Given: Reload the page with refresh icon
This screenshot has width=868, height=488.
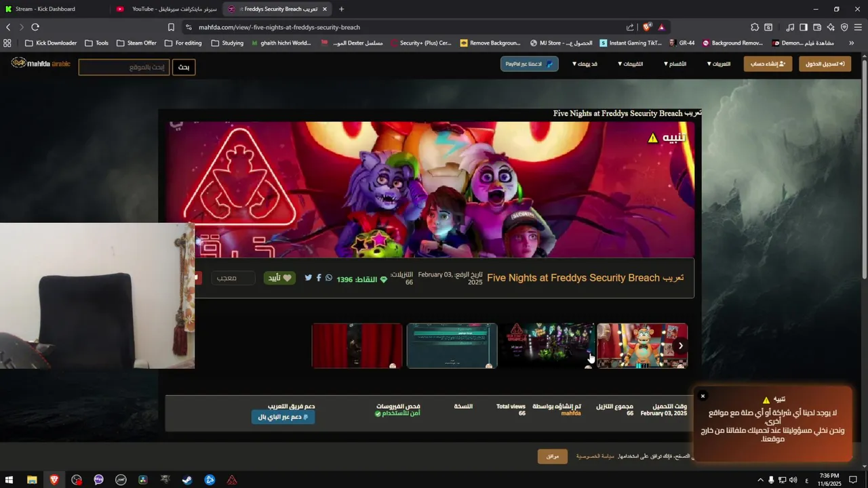Looking at the screenshot, I should pos(35,27).
